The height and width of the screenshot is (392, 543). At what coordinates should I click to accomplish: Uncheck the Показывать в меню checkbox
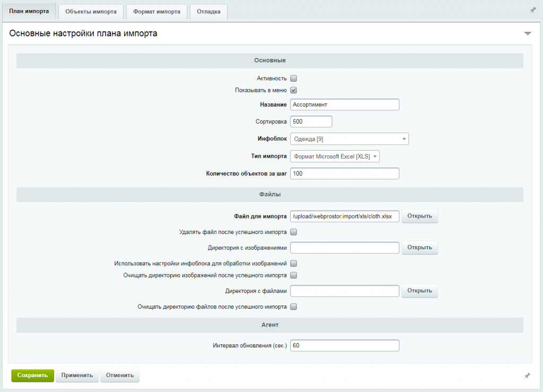click(x=294, y=90)
